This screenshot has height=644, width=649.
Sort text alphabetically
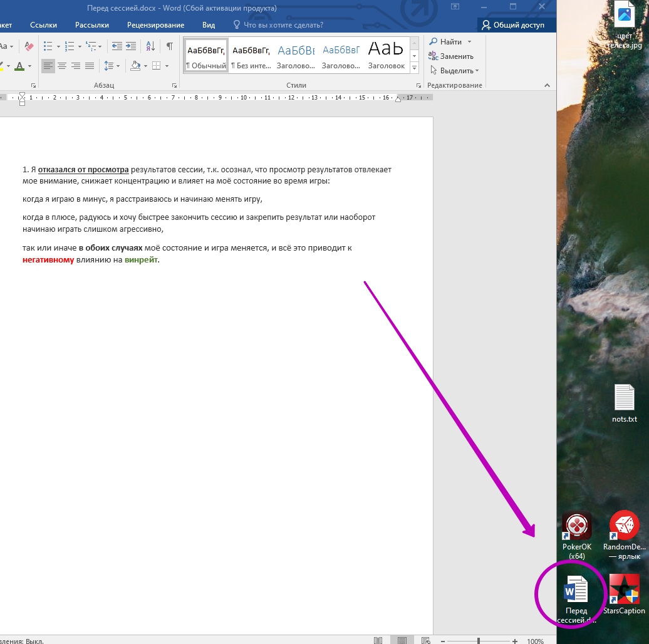[x=150, y=46]
